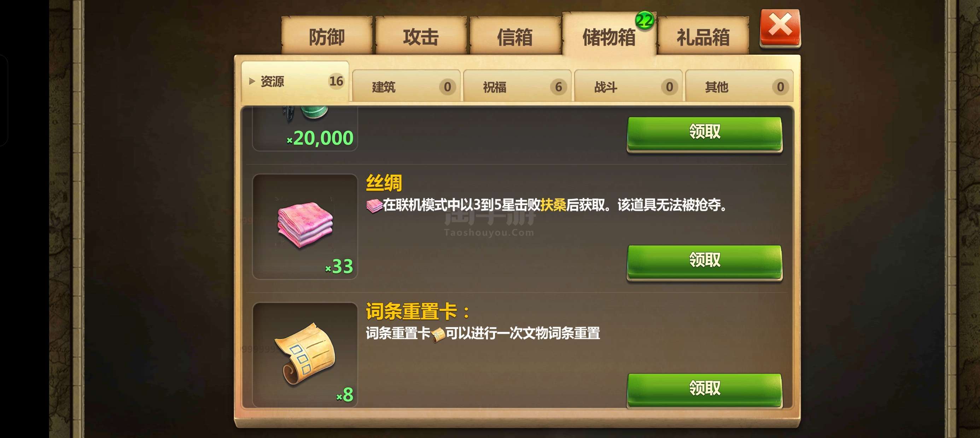This screenshot has width=980, height=438.
Task: Click the silk item icon
Action: click(x=305, y=225)
